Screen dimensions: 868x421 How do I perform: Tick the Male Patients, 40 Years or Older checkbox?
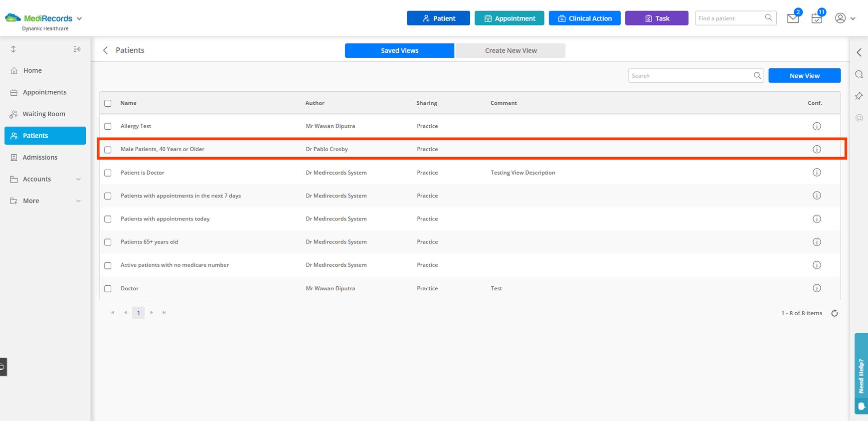[108, 150]
